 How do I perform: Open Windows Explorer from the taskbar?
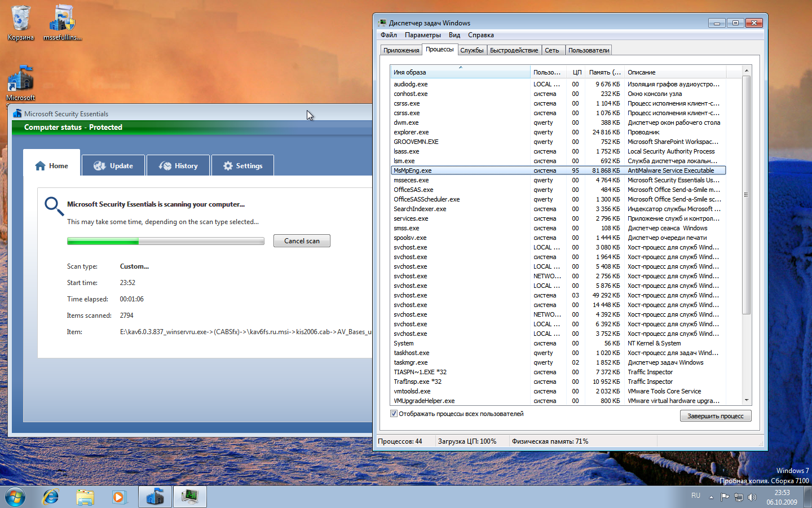[85, 497]
